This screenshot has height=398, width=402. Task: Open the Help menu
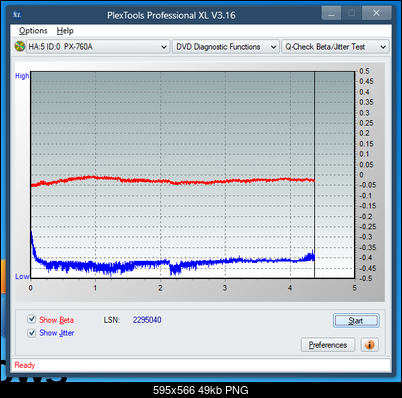(65, 31)
